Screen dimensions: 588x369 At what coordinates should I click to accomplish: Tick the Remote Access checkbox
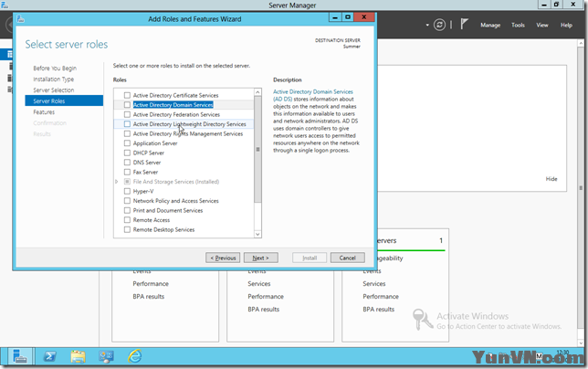127,220
